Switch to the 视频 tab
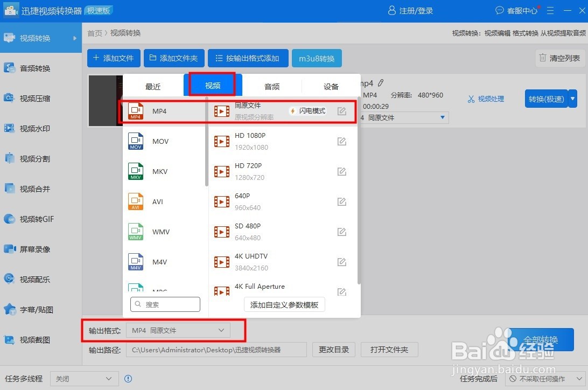The height and width of the screenshot is (390, 588). tap(213, 86)
